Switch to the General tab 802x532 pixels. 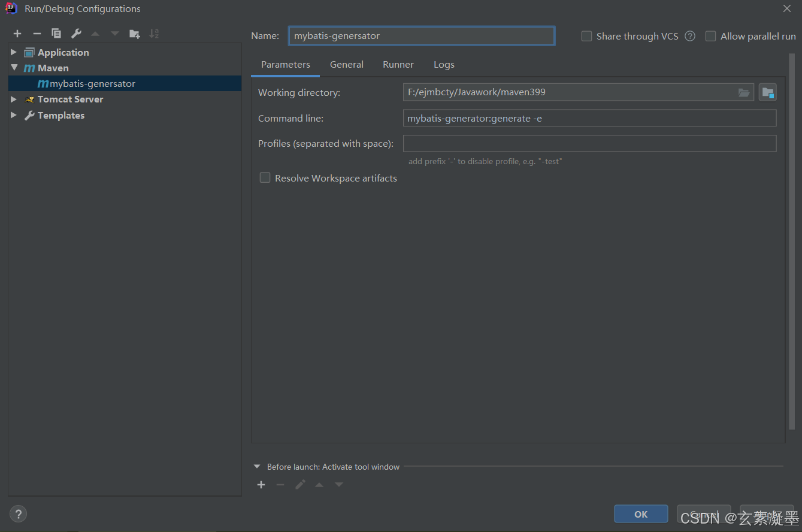[x=347, y=65]
